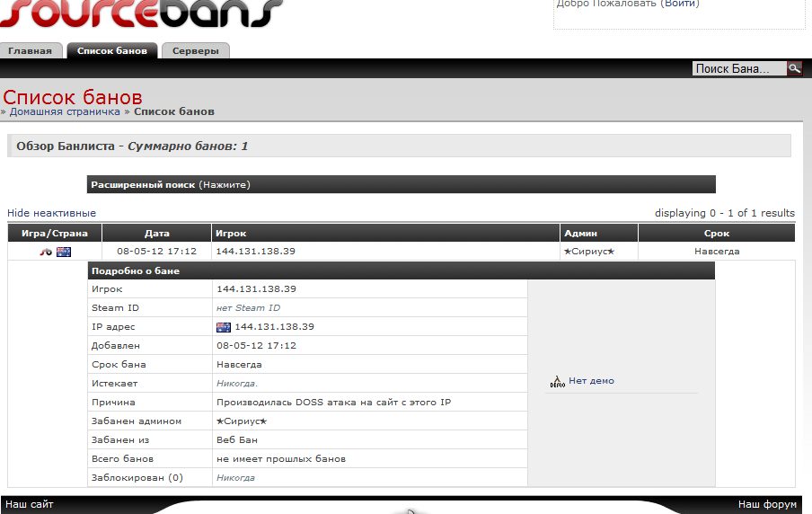This screenshot has width=812, height=514.
Task: Click the Срок column header
Action: tap(717, 233)
